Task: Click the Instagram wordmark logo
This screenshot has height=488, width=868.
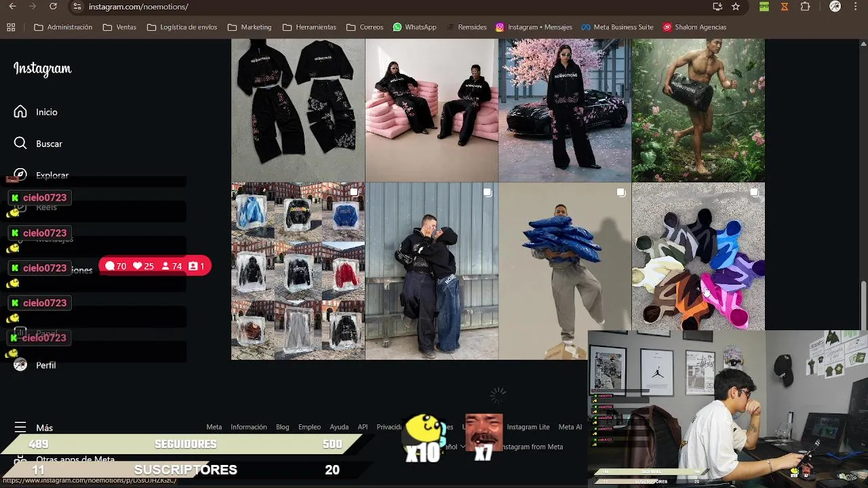Action: click(x=42, y=69)
